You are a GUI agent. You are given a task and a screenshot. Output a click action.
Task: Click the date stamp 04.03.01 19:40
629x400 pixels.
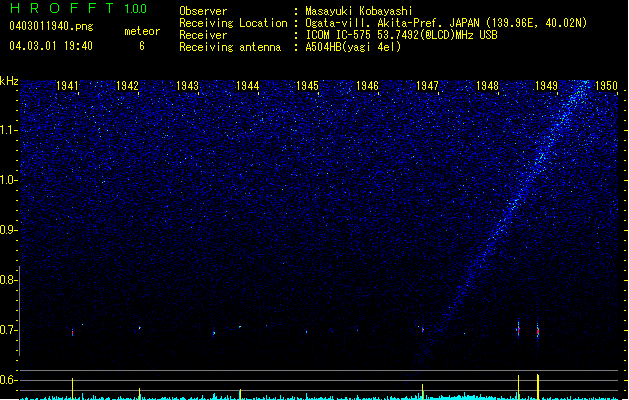(51, 46)
